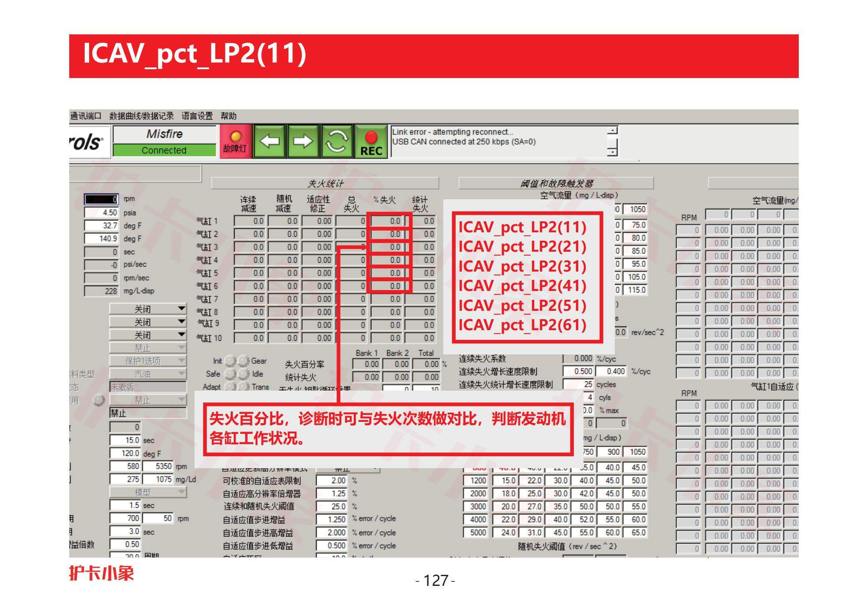The height and width of the screenshot is (611, 868).
Task: Open 数据曲线/数据记录 menu
Action: (x=141, y=116)
